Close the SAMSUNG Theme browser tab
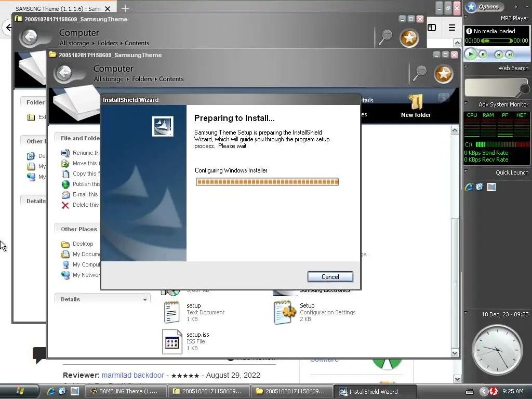This screenshot has width=532, height=399. point(107,9)
